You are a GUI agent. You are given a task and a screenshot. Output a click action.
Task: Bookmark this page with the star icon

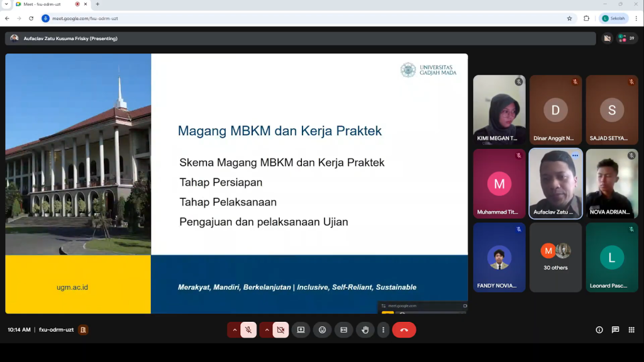tap(569, 18)
